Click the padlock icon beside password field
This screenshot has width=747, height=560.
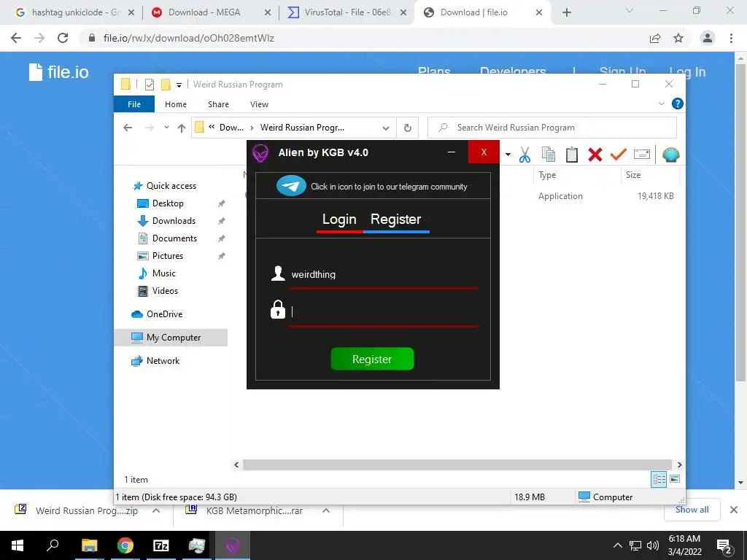point(278,309)
